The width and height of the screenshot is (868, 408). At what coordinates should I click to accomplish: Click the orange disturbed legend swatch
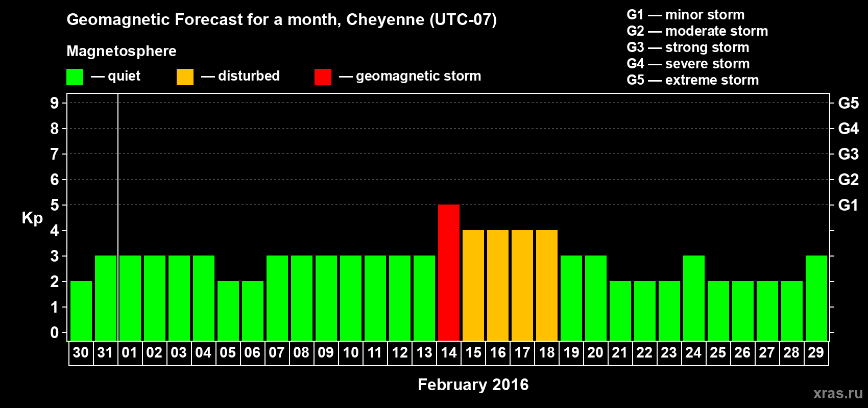[x=185, y=77]
